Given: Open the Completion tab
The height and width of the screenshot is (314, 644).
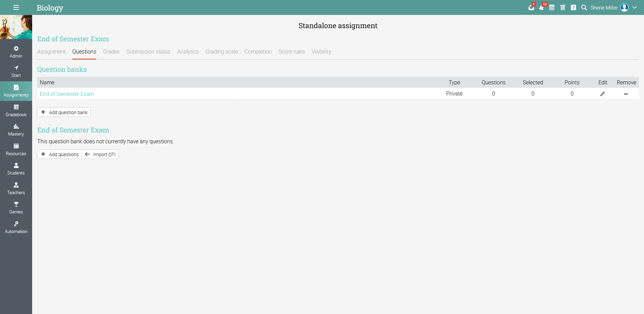Looking at the screenshot, I should (x=258, y=51).
